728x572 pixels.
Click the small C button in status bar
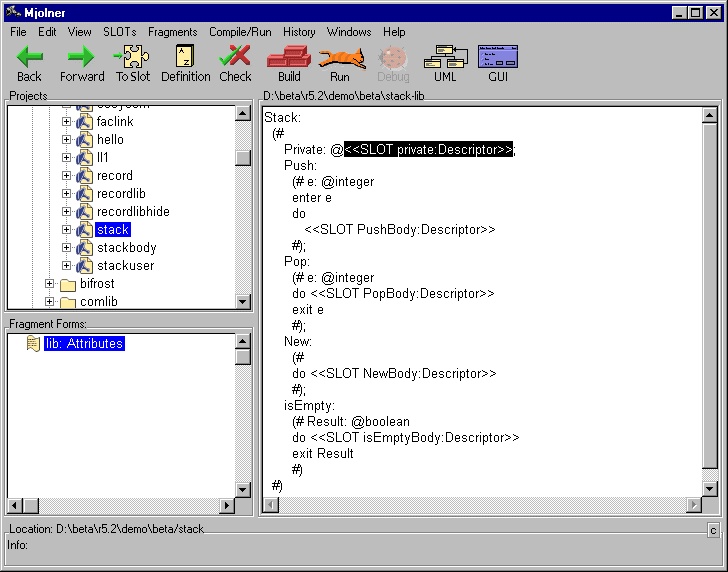(x=713, y=529)
